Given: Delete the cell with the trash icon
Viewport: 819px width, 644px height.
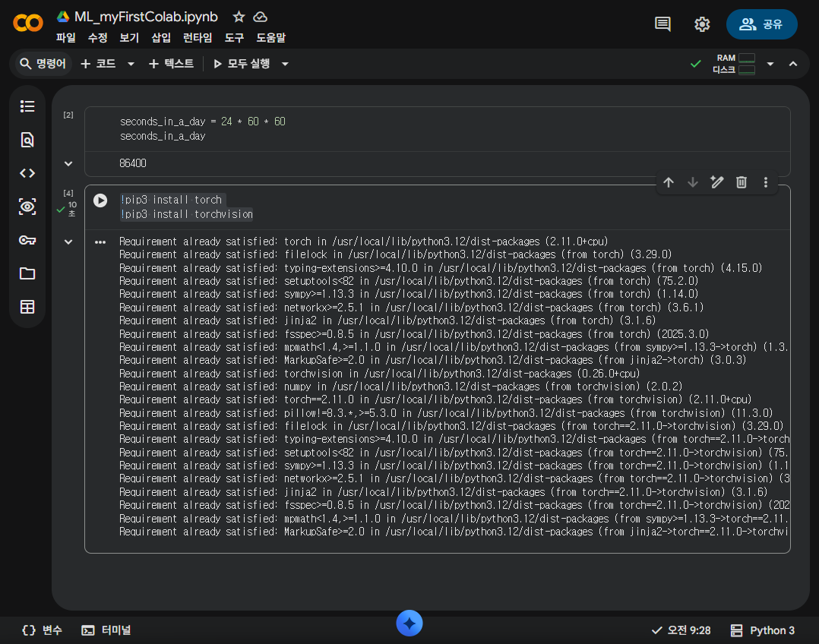Looking at the screenshot, I should tap(742, 182).
